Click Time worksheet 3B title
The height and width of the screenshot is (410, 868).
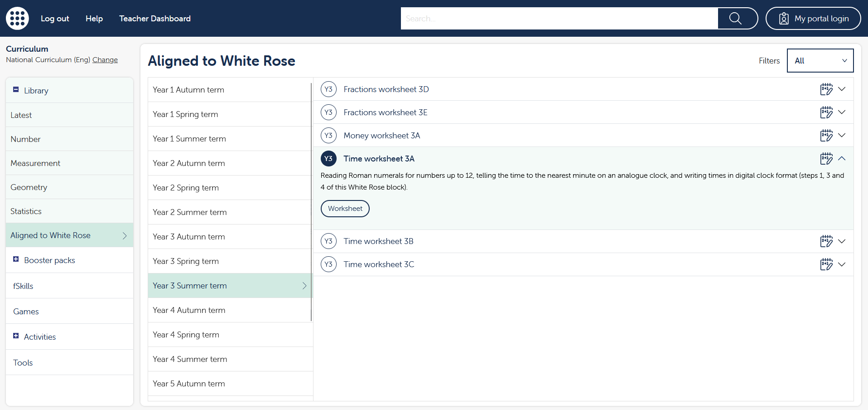[378, 241]
